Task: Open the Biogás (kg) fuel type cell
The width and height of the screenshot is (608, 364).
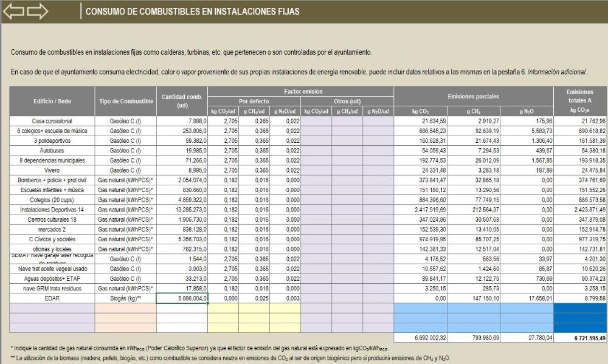Action: (x=125, y=298)
